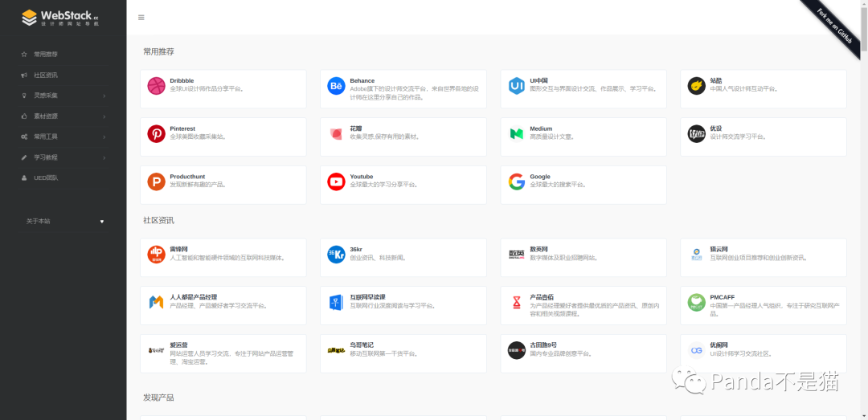Click the WebStack logo in sidebar

point(60,18)
